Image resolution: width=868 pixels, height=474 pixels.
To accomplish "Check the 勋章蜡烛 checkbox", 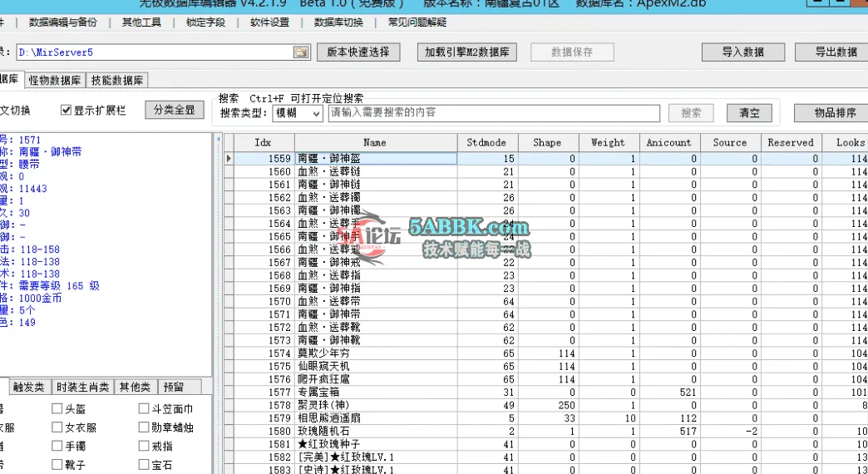I will coord(144,427).
